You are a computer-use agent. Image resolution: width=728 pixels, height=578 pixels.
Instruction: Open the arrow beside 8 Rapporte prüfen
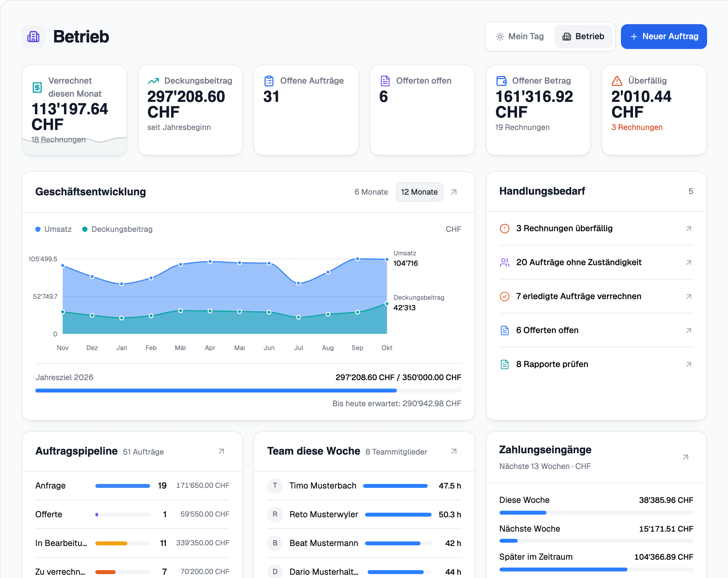point(688,364)
